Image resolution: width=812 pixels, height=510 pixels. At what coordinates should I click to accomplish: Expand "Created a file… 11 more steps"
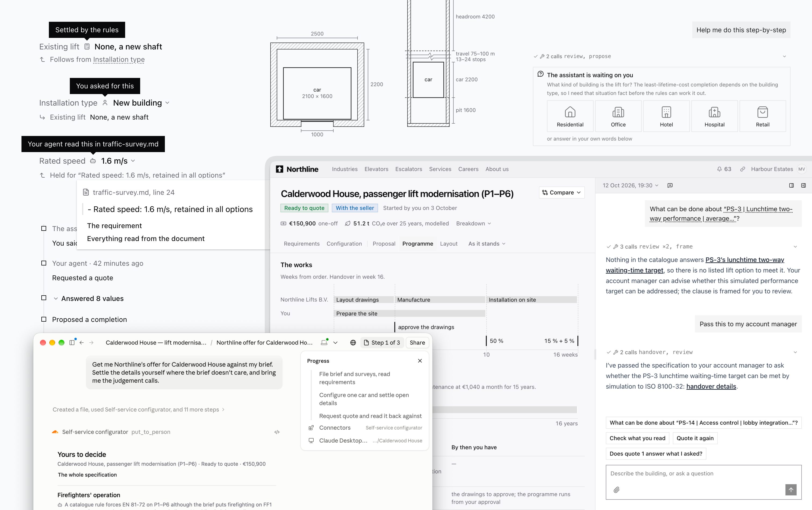pyautogui.click(x=139, y=410)
